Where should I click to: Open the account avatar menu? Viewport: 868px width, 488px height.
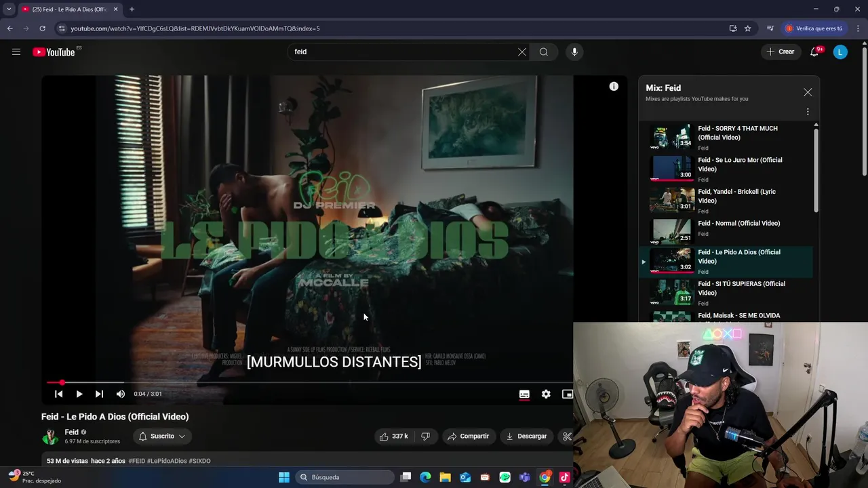(840, 52)
